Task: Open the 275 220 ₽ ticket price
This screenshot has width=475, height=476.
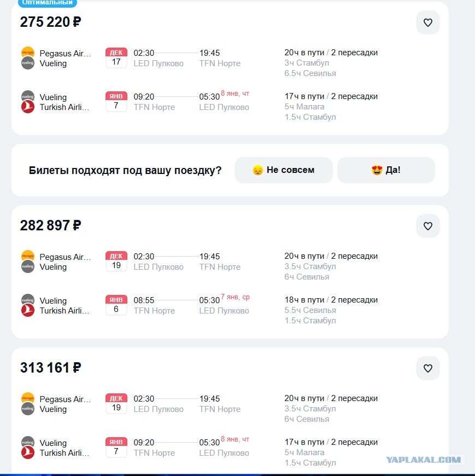Action: (x=51, y=22)
